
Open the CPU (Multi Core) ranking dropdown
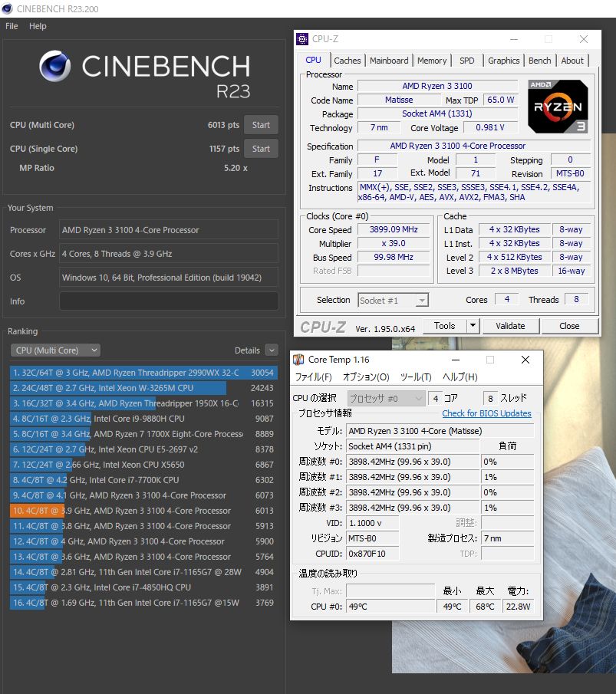[55, 350]
